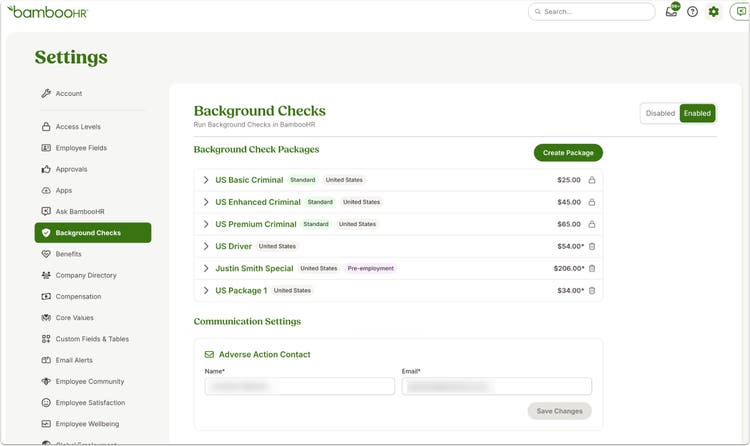Delete the US Package 1 package
Screen dimensions: 750x446
592,290
